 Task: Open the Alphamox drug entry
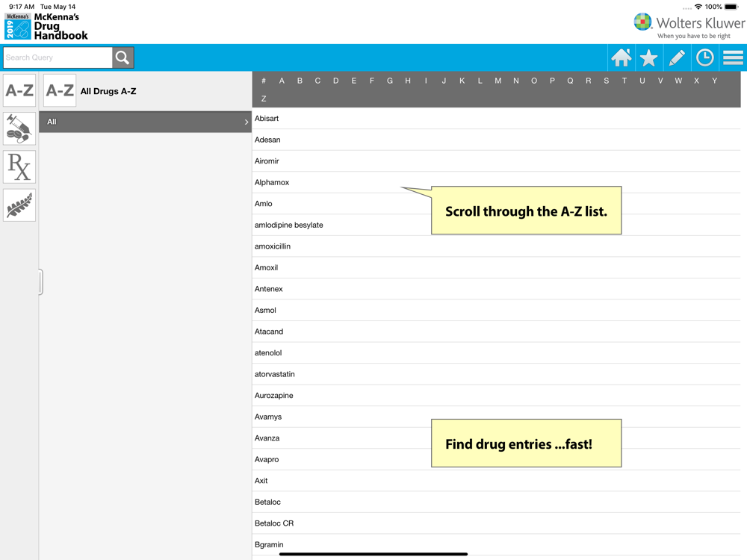(496, 182)
